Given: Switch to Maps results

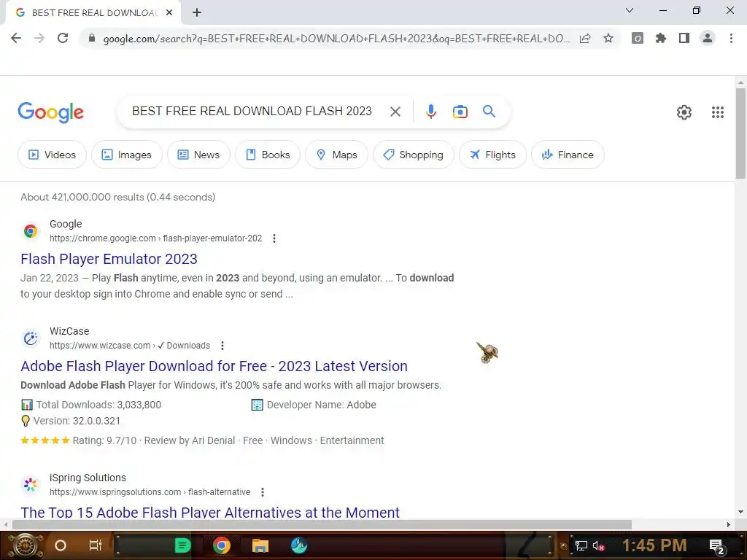Looking at the screenshot, I should tap(337, 155).
